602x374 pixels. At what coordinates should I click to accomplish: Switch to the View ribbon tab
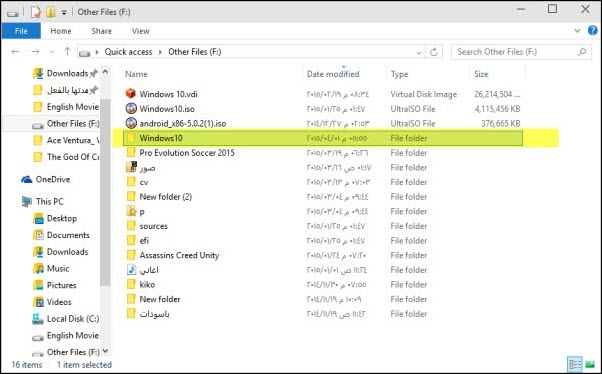pos(141,31)
